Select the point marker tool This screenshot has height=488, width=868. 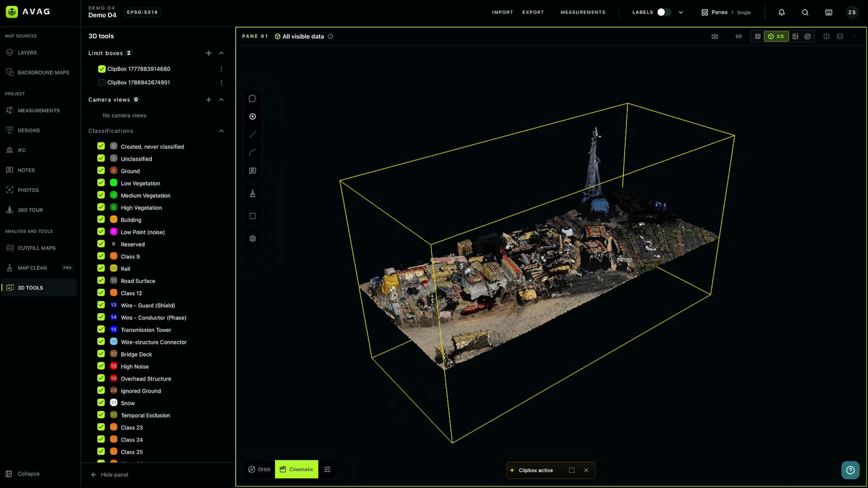pyautogui.click(x=253, y=117)
